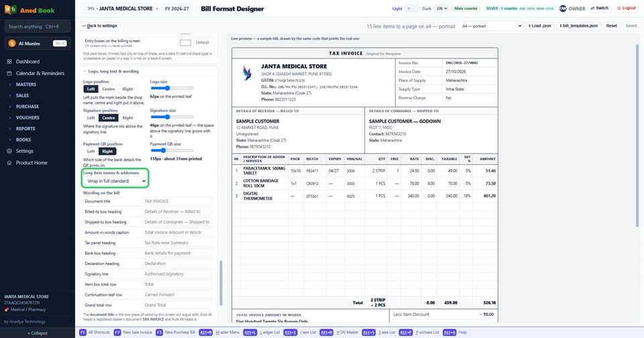Expand the REPORTS sidebar group
Image resolution: width=644 pixels, height=338 pixels.
click(25, 129)
